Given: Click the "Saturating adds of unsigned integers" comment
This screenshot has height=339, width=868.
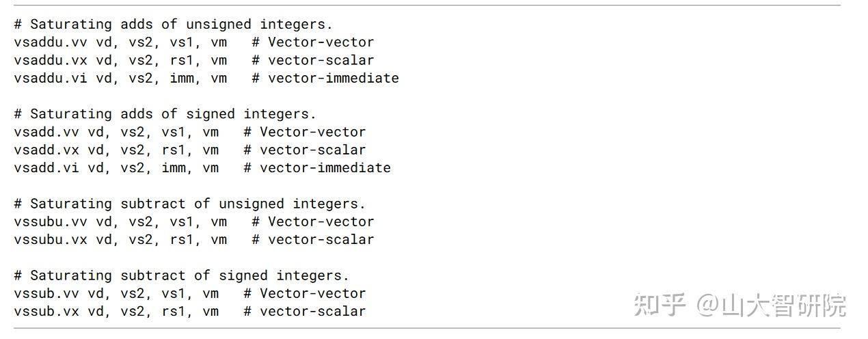Looking at the screenshot, I should click(173, 25).
